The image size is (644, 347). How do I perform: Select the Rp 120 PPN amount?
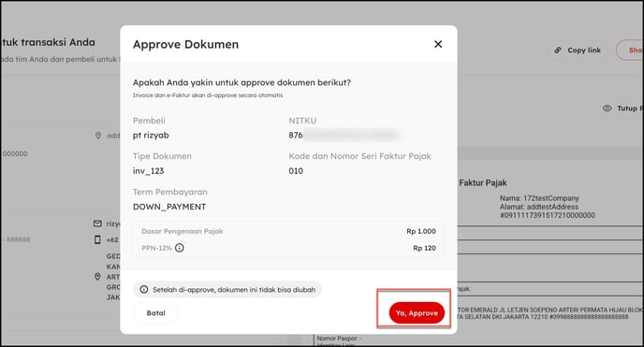click(x=424, y=248)
